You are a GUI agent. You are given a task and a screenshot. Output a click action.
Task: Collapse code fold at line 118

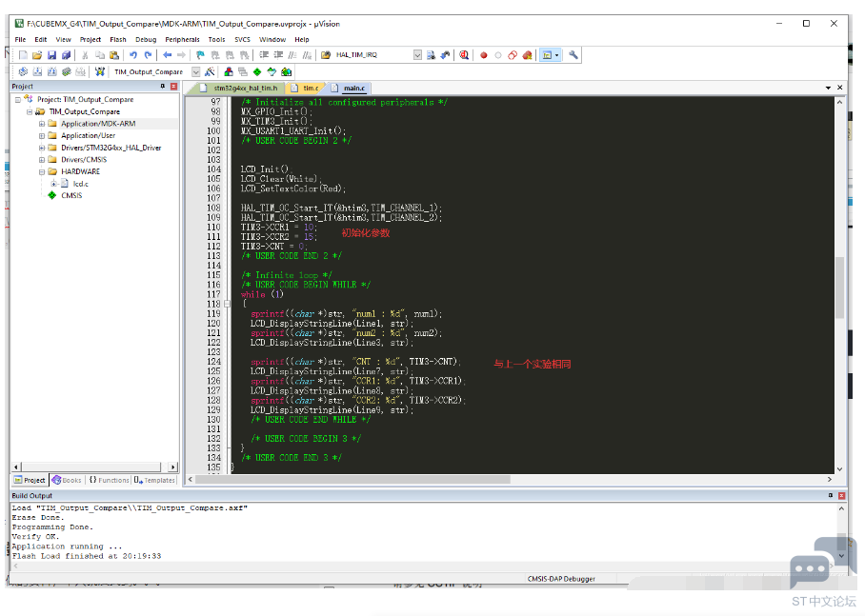(x=227, y=304)
